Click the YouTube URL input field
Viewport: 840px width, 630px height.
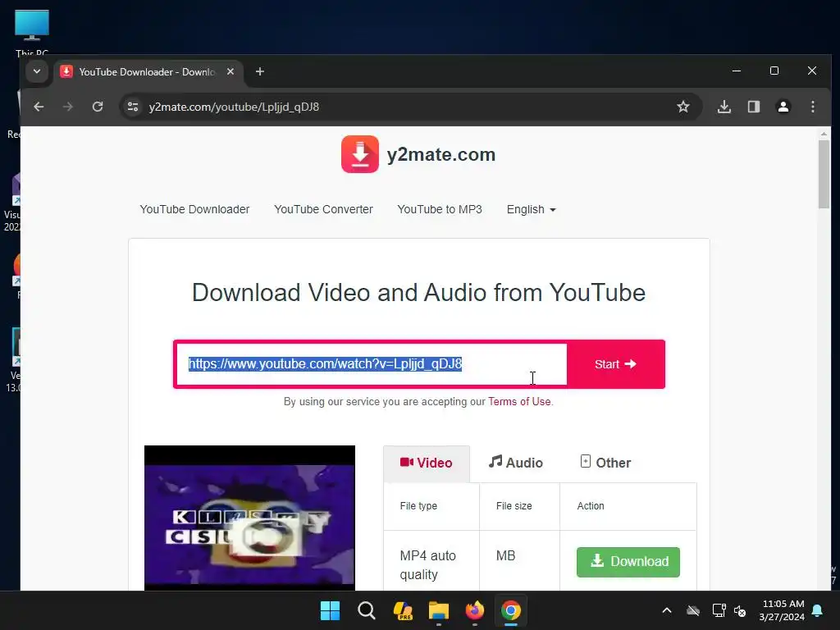pyautogui.click(x=372, y=364)
